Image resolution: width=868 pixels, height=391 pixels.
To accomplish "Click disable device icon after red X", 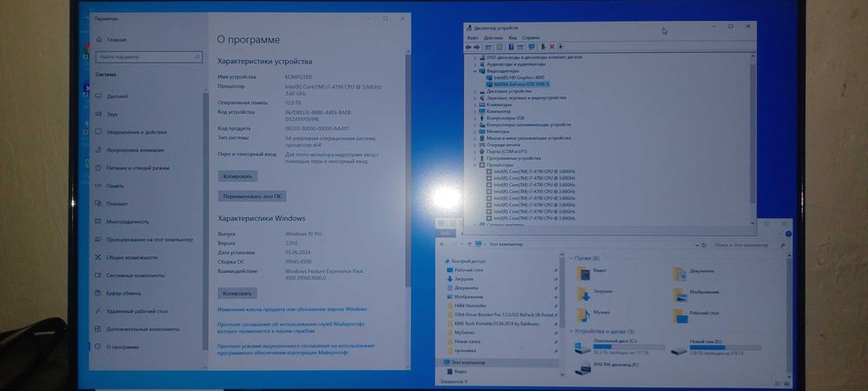I will 560,47.
